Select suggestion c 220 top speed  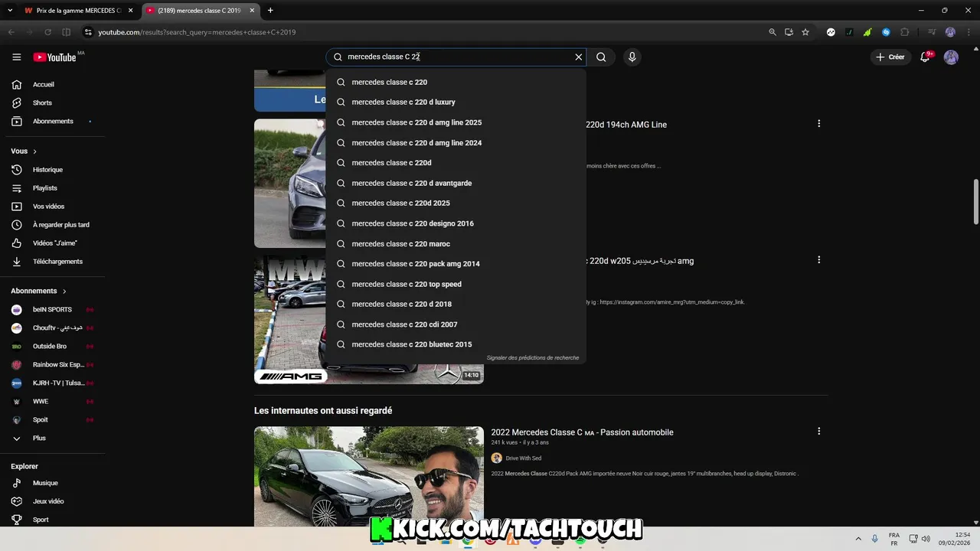click(456, 284)
